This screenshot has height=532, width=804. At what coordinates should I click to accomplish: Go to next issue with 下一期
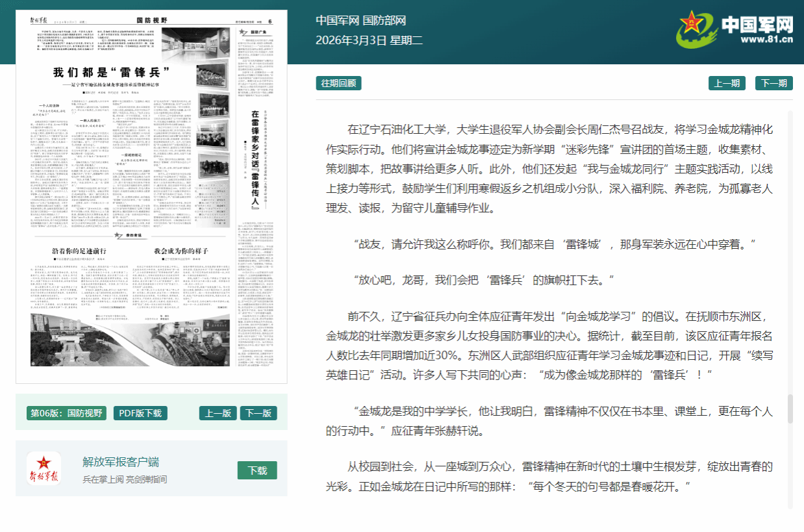coord(773,83)
